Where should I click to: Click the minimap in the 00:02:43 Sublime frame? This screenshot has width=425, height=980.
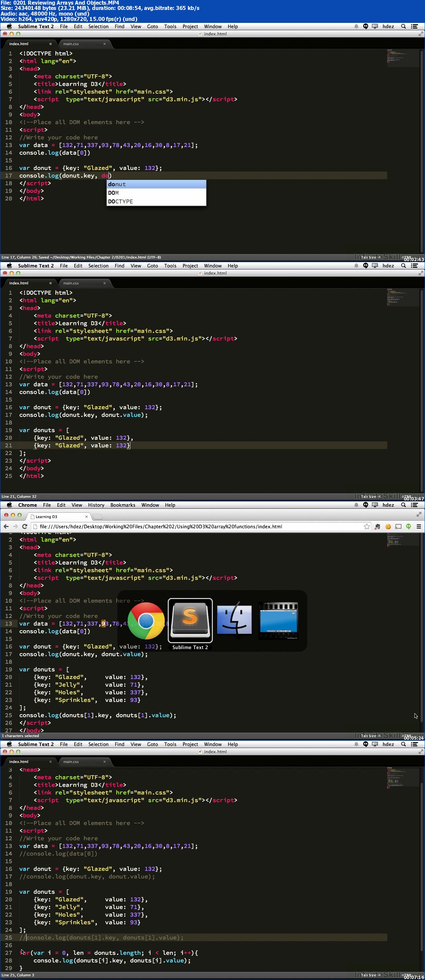403,58
